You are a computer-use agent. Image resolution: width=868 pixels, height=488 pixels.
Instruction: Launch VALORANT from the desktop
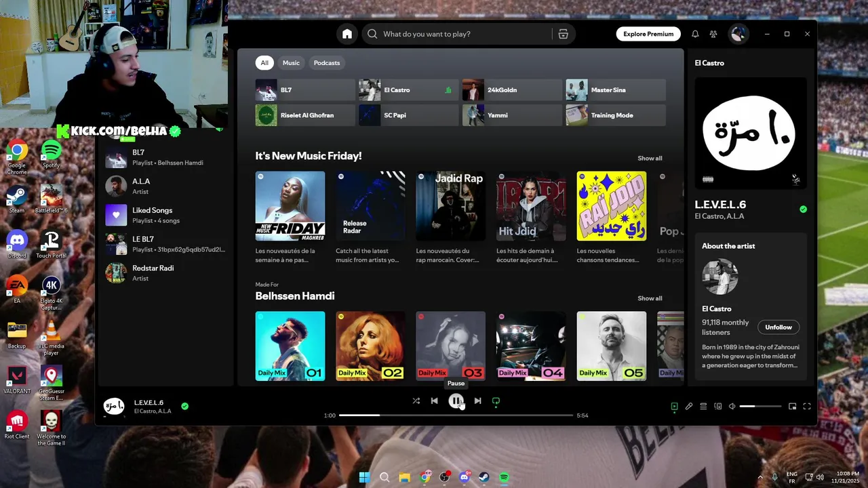coord(17,380)
